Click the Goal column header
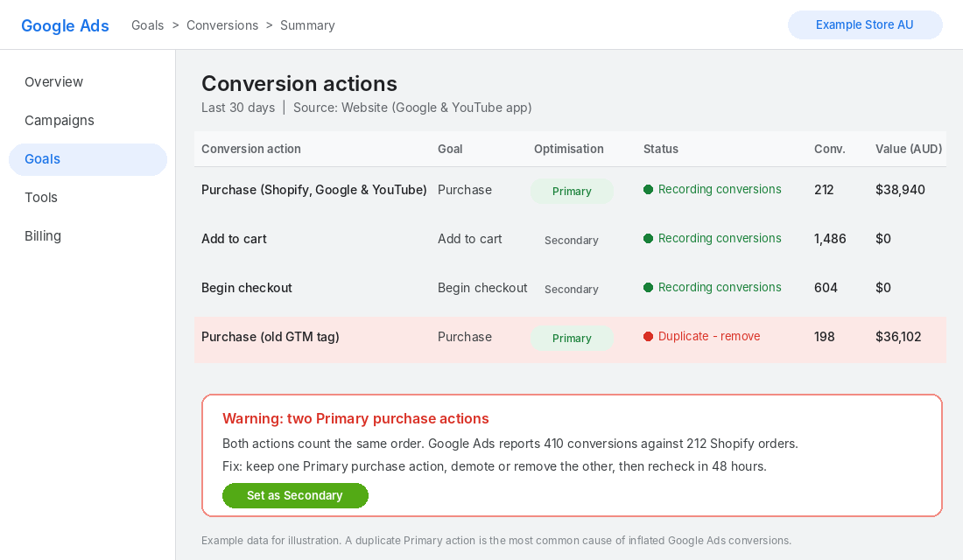Screen dimensions: 963x560 tap(450, 149)
